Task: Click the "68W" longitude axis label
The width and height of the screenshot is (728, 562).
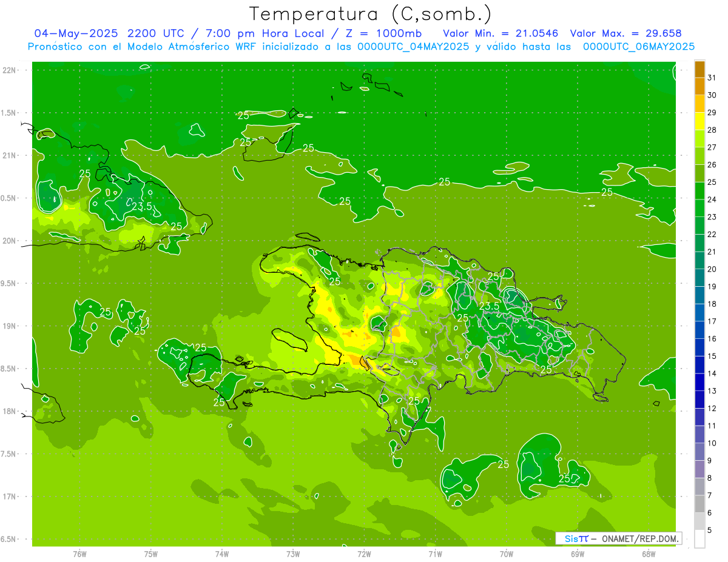Action: pos(649,554)
